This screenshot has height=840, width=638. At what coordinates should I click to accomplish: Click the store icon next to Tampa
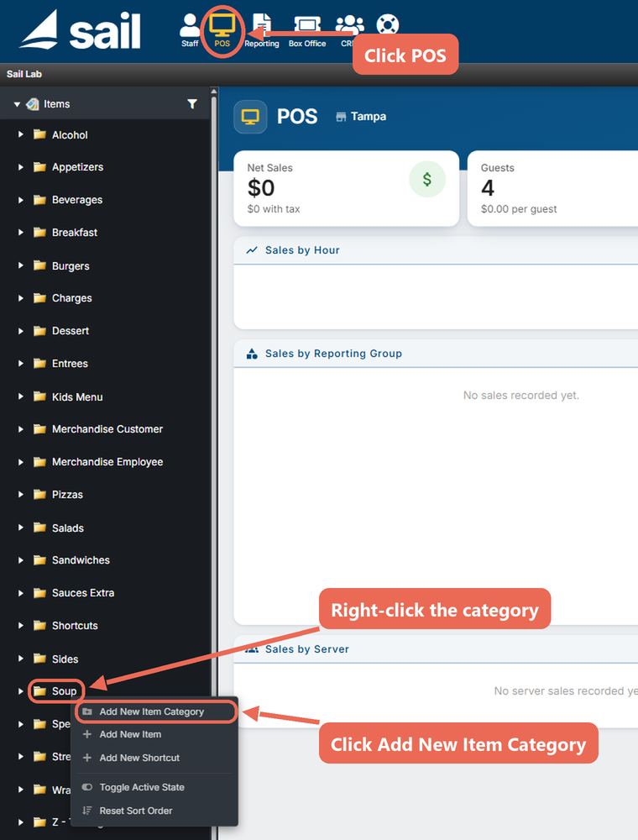click(341, 117)
